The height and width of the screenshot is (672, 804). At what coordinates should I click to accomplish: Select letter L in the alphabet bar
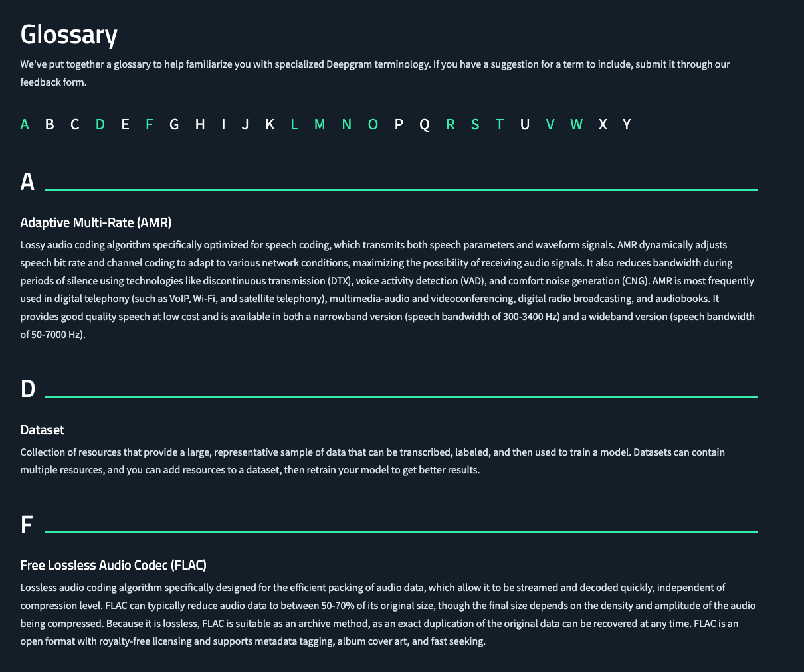294,124
